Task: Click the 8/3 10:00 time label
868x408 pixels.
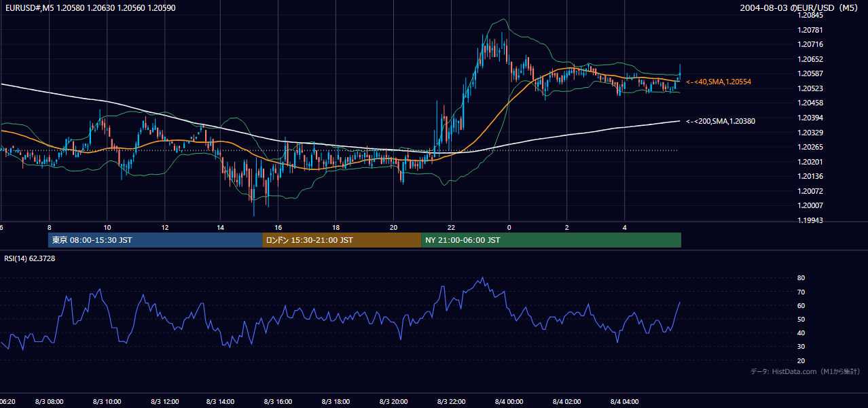Action: 107,402
